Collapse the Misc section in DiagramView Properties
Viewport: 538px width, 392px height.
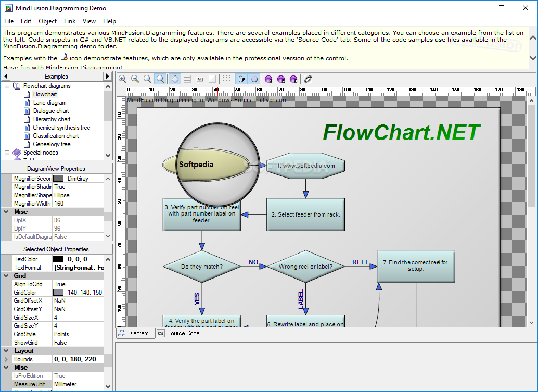[x=6, y=212]
